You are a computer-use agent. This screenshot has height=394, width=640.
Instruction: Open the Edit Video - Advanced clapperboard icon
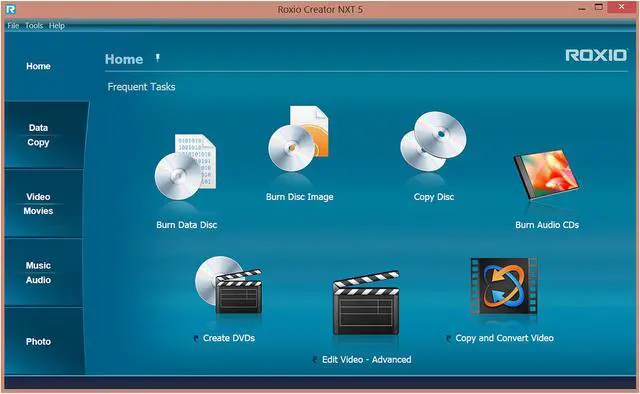366,303
